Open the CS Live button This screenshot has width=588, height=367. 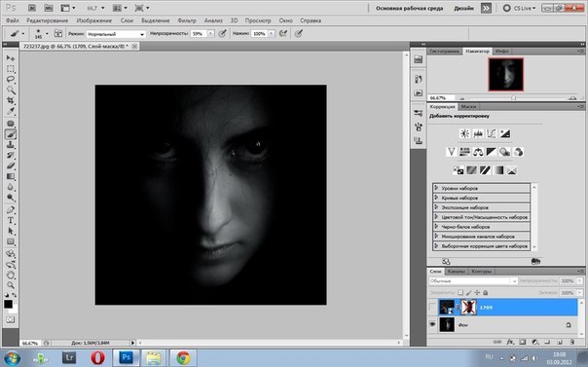coord(520,8)
